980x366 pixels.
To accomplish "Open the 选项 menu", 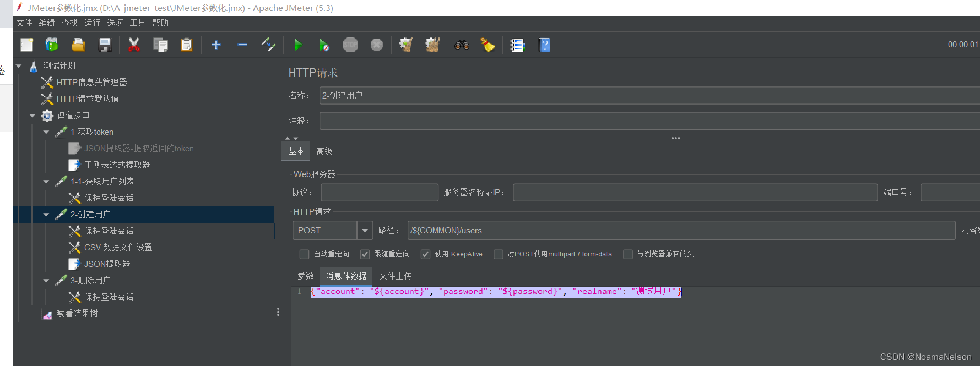I will [x=115, y=23].
